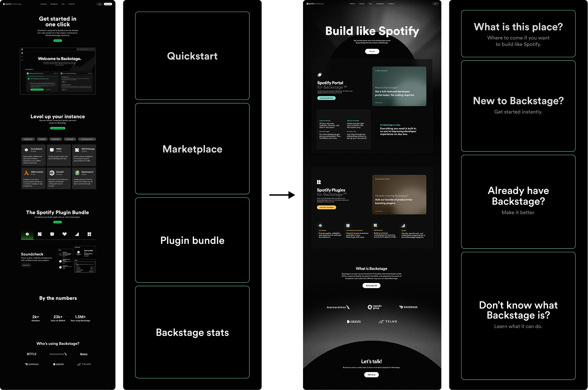Click the Spotify Portal logo icon
This screenshot has width=588, height=390.
tap(319, 75)
